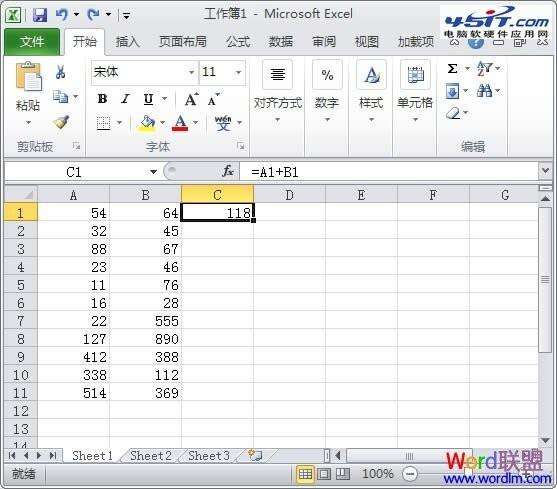Apply the red font color swatch
557x489 pixels.
click(x=180, y=123)
